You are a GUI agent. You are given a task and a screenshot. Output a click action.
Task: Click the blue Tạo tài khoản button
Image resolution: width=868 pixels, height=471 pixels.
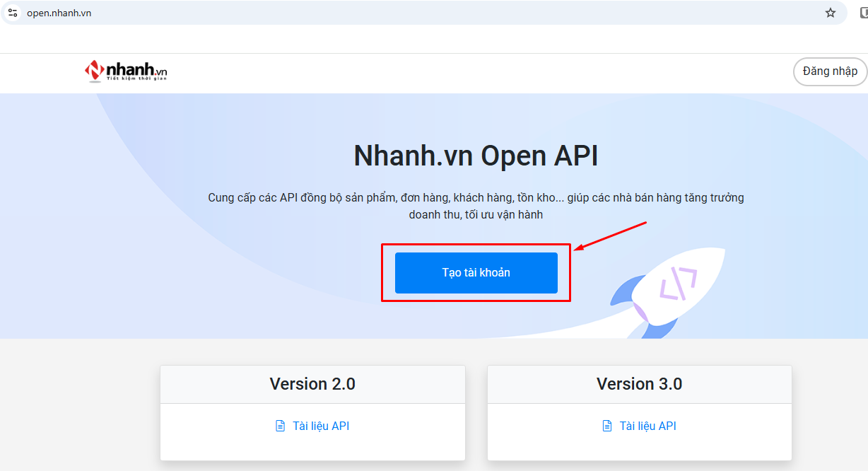(x=476, y=273)
